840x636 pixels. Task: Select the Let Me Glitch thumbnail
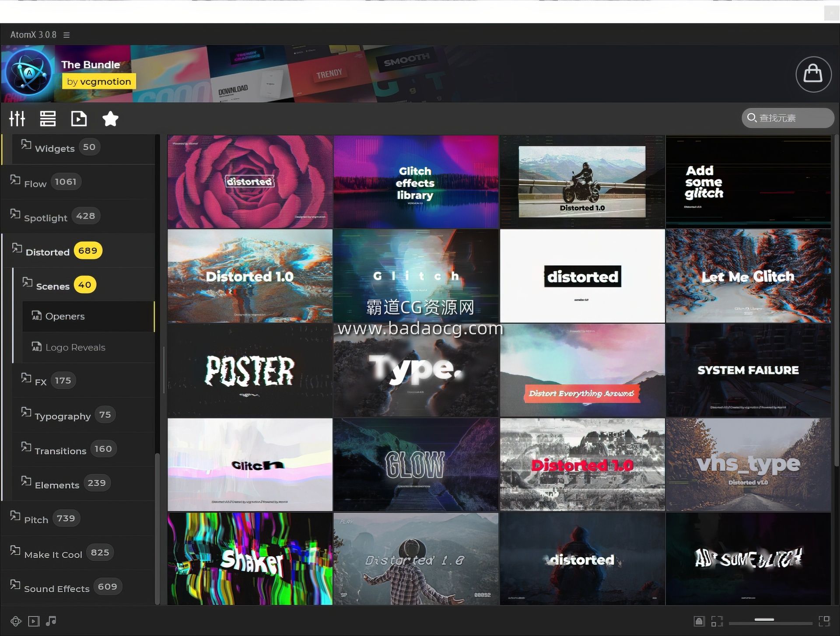point(748,276)
